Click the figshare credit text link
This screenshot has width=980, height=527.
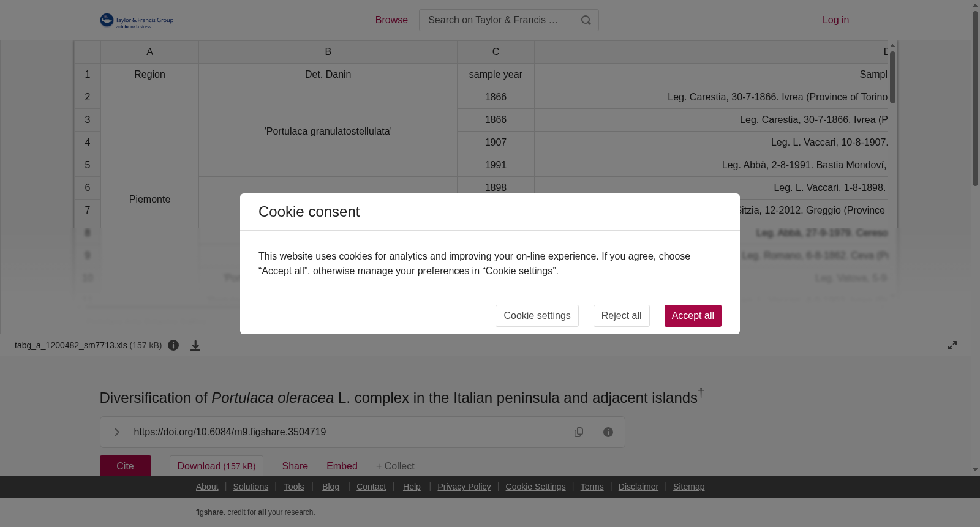tap(255, 512)
